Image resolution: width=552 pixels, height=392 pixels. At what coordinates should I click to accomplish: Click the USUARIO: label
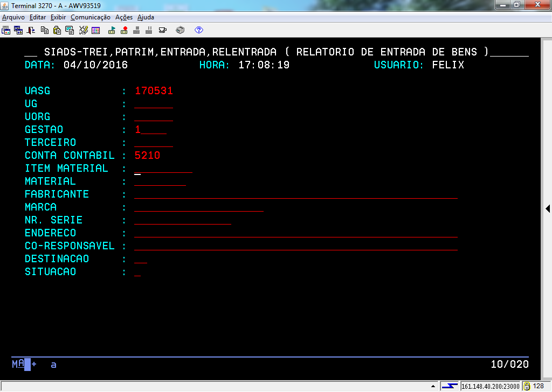click(399, 65)
